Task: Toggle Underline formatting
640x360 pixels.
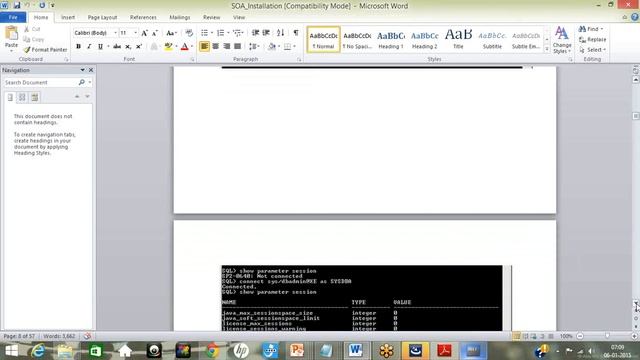Action: (100, 47)
